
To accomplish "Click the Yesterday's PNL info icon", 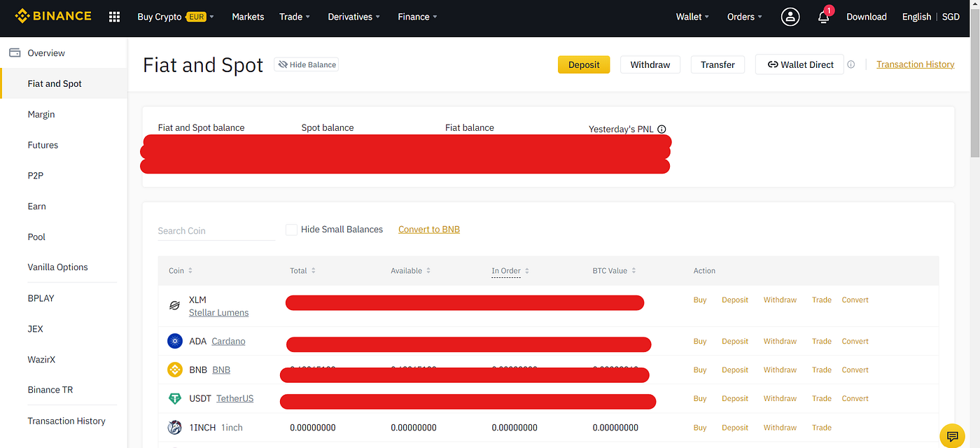I will 661,129.
